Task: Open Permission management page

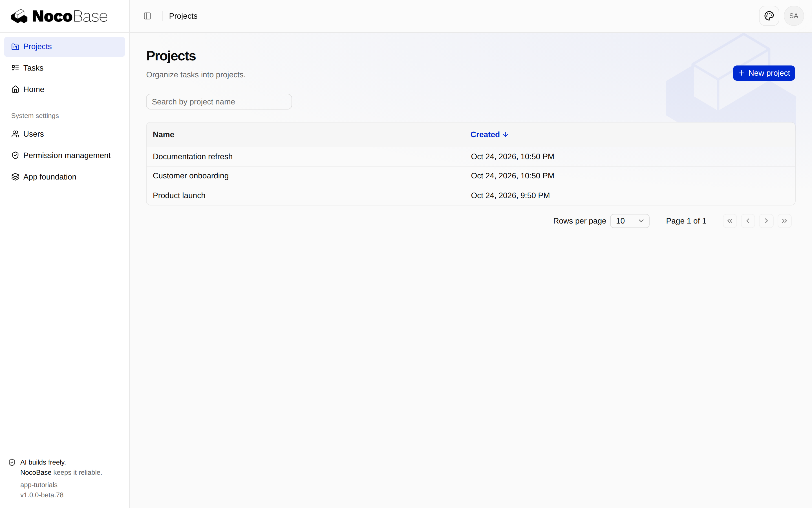Action: point(64,156)
